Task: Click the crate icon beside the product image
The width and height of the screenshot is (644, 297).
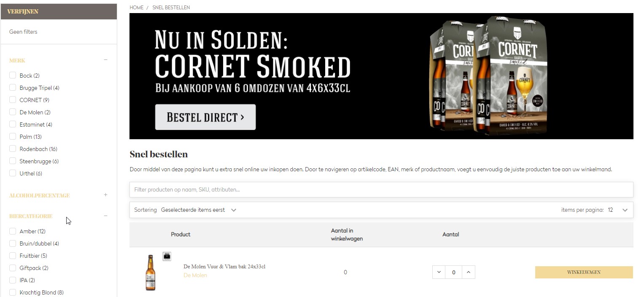Action: click(167, 256)
